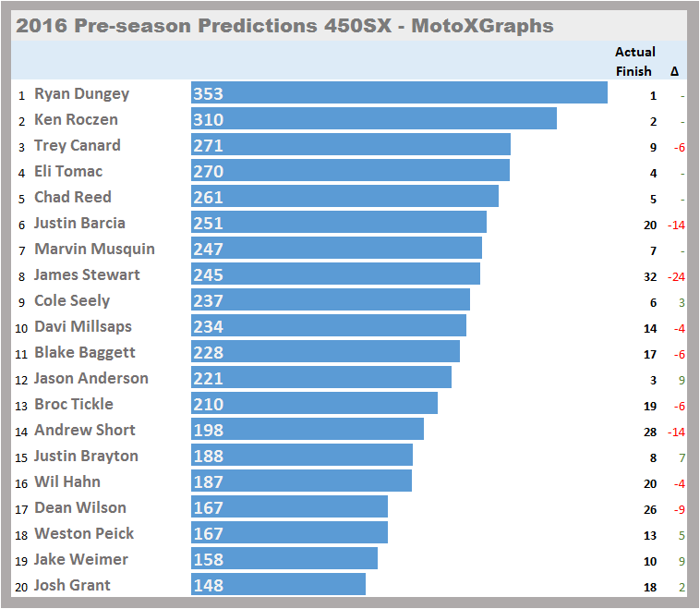Select the "Actual Finish" column header

click(634, 61)
